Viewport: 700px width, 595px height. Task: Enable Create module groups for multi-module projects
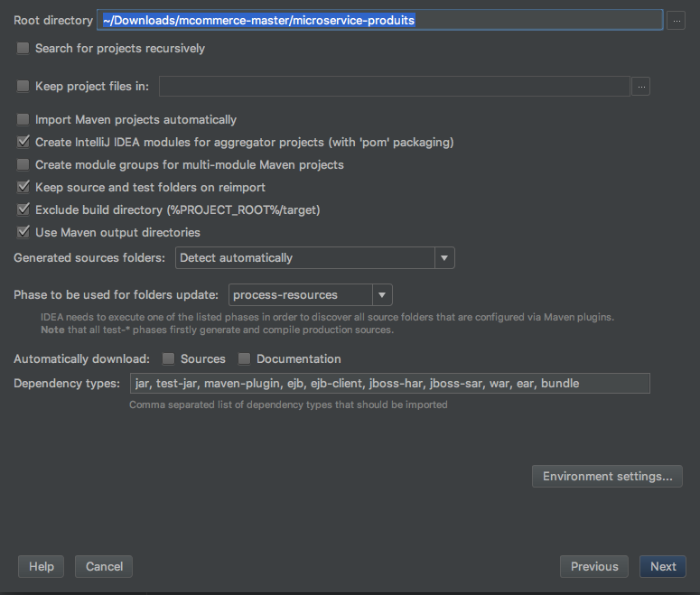23,165
